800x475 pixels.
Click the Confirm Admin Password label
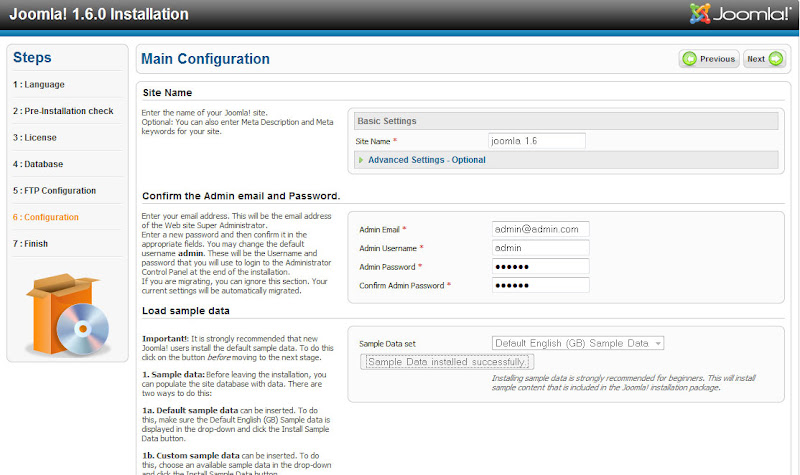click(x=402, y=286)
